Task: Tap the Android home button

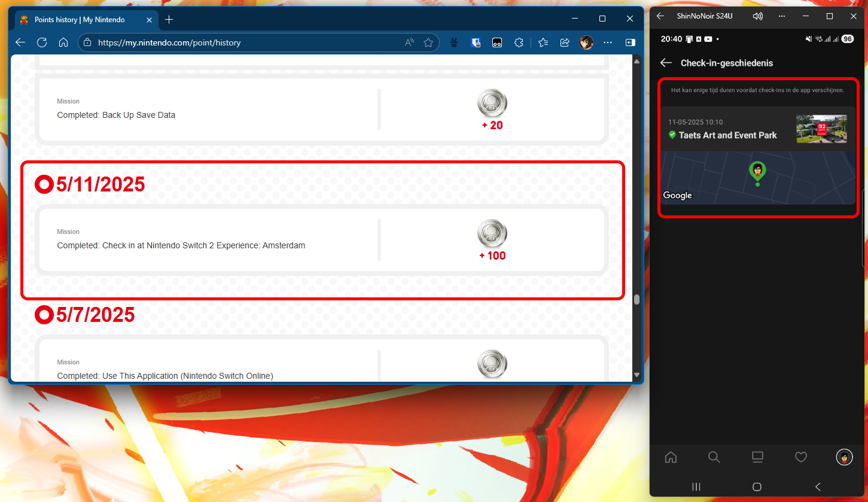Action: [757, 486]
